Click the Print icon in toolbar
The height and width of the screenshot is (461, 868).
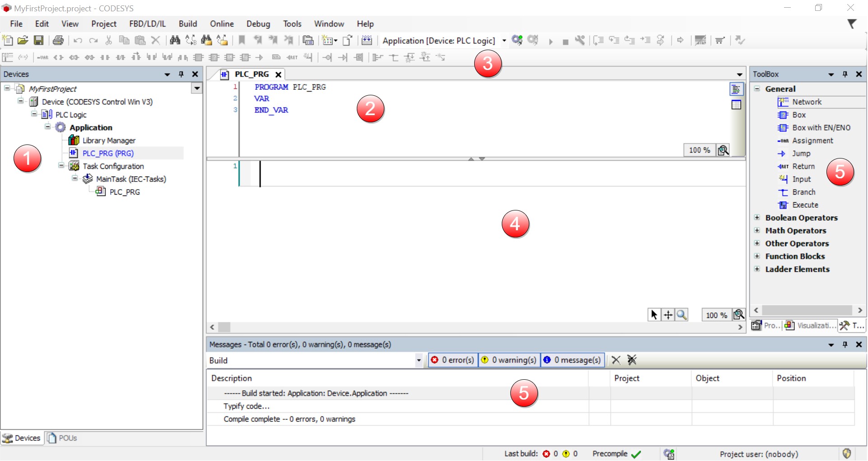58,41
